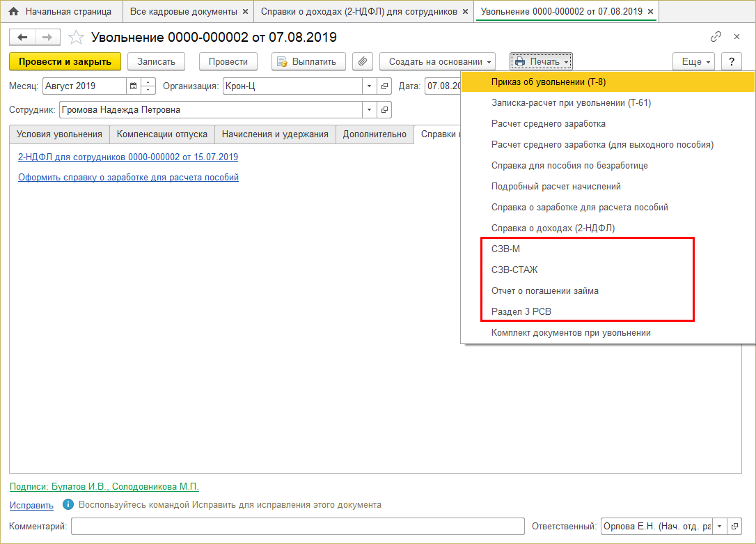The width and height of the screenshot is (756, 544).
Task: Open the Сотрудник record with open icon
Action: pyautogui.click(x=385, y=109)
